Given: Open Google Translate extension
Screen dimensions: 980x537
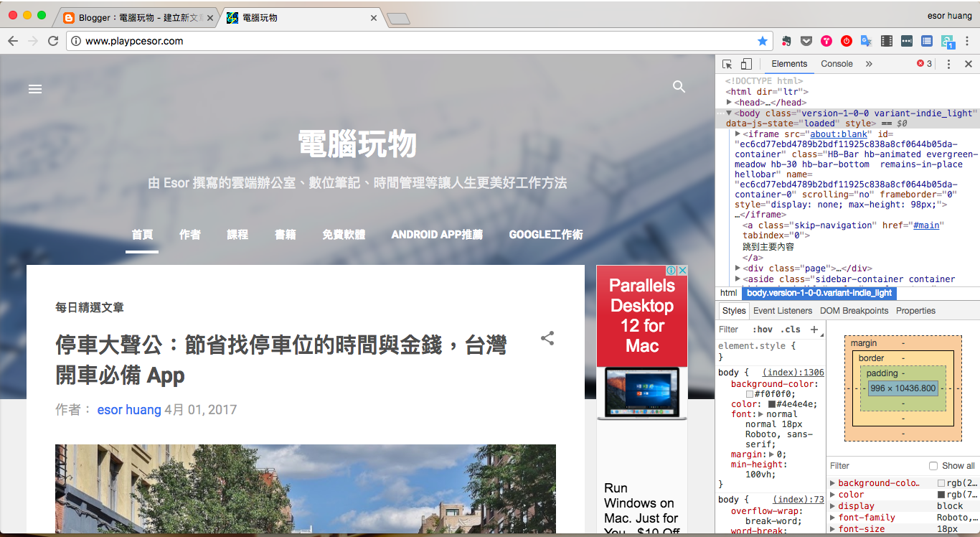Looking at the screenshot, I should pyautogui.click(x=866, y=41).
